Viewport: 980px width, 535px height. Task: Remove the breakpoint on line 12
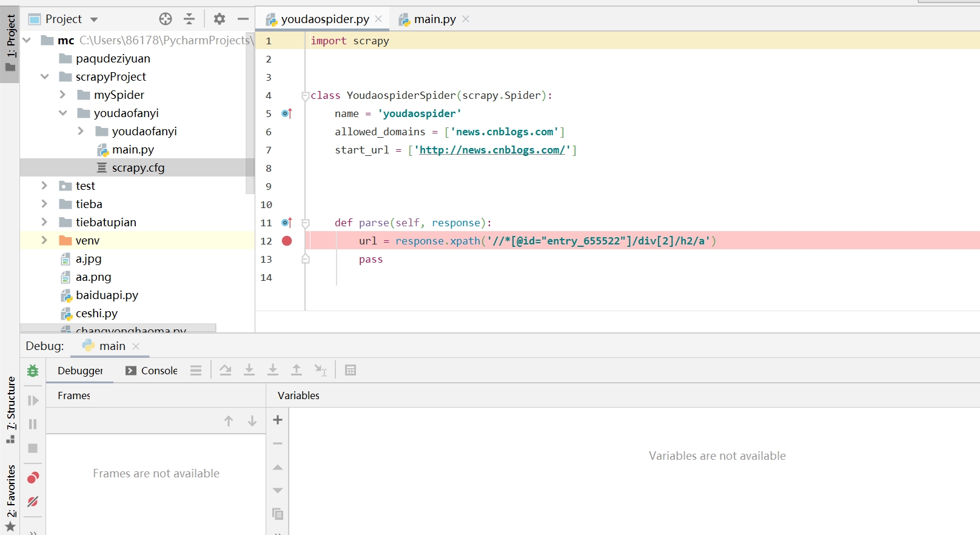pyautogui.click(x=287, y=241)
